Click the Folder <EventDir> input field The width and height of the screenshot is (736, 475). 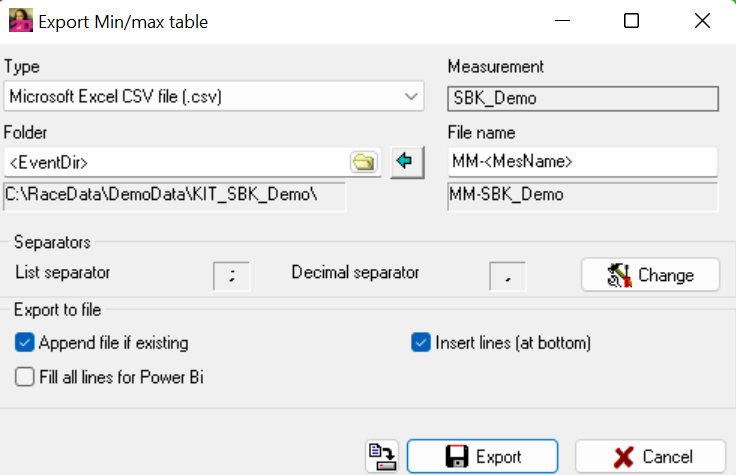(175, 162)
